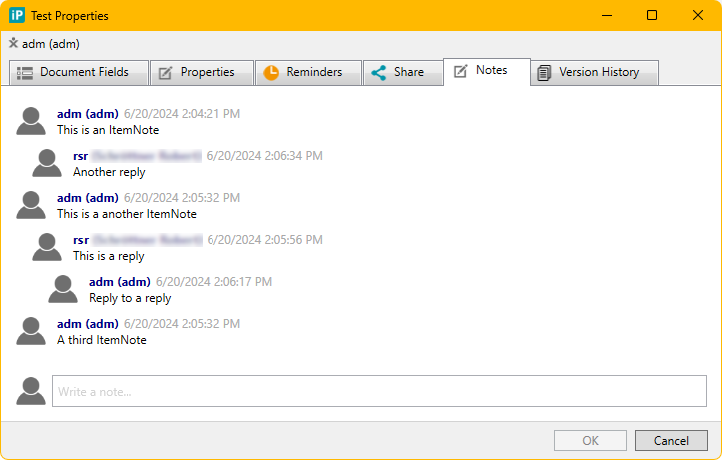
Task: Click avatar beside 'Reply to a reply'
Action: point(64,289)
